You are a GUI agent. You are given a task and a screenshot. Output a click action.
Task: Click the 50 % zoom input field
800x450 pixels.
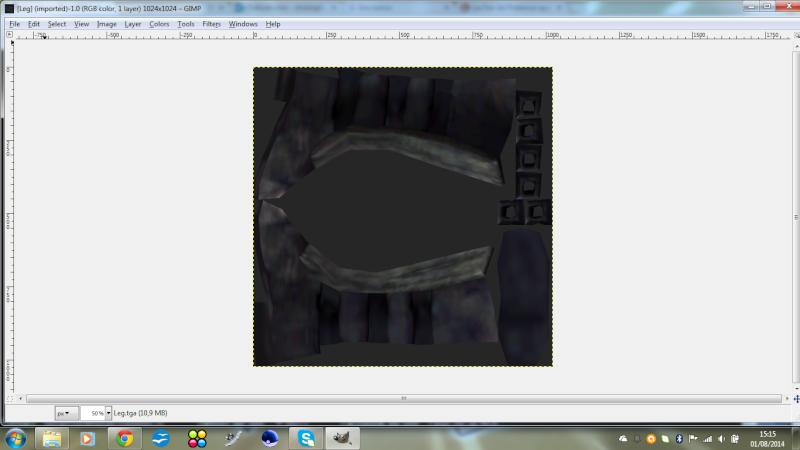(x=93, y=413)
